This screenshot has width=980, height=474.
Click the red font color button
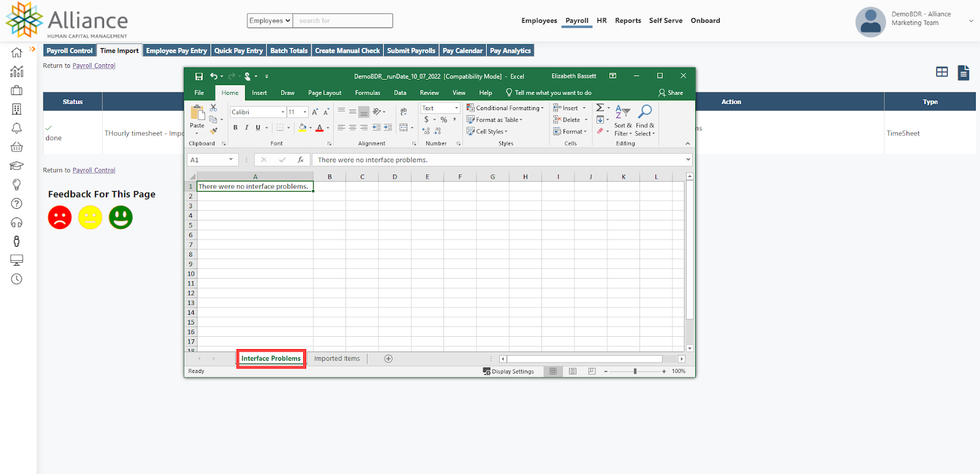pyautogui.click(x=319, y=127)
